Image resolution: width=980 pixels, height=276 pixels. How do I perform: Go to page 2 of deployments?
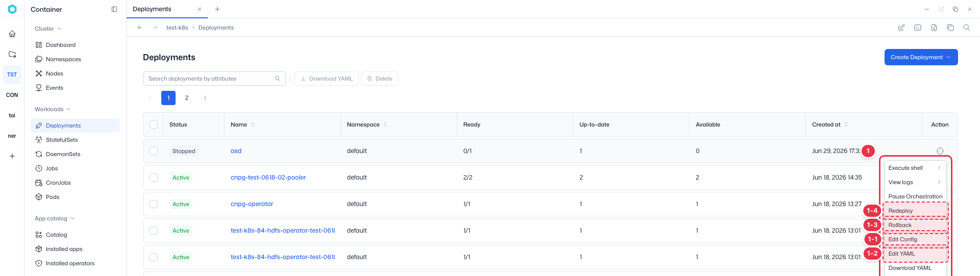187,98
